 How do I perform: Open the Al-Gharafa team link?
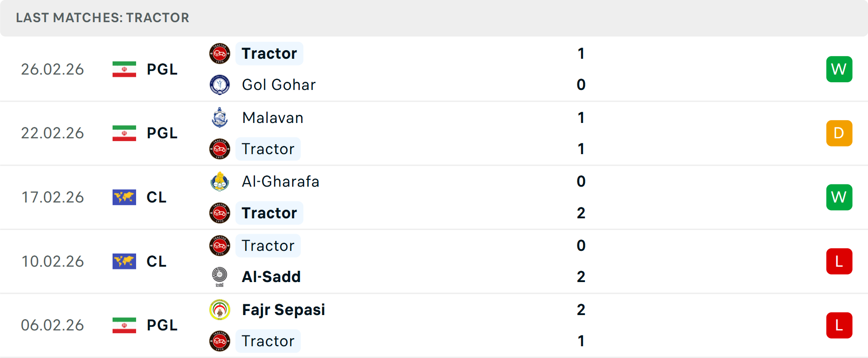click(280, 182)
